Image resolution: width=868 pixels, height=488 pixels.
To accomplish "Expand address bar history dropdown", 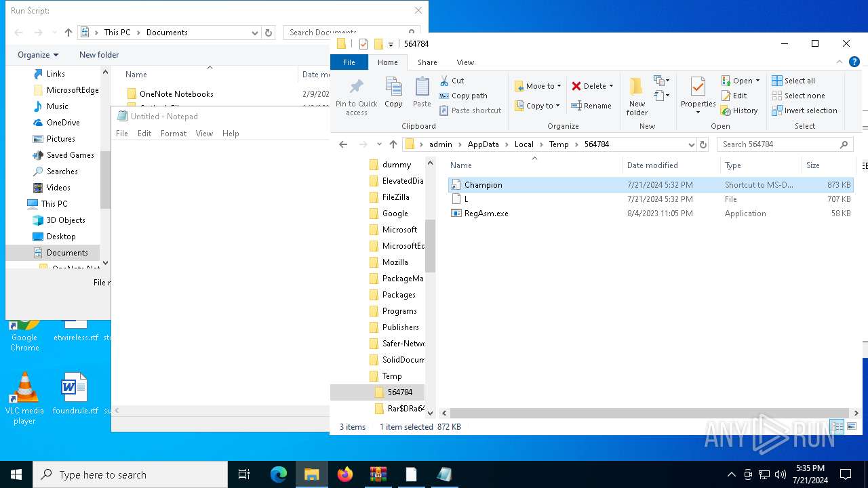I will (691, 144).
